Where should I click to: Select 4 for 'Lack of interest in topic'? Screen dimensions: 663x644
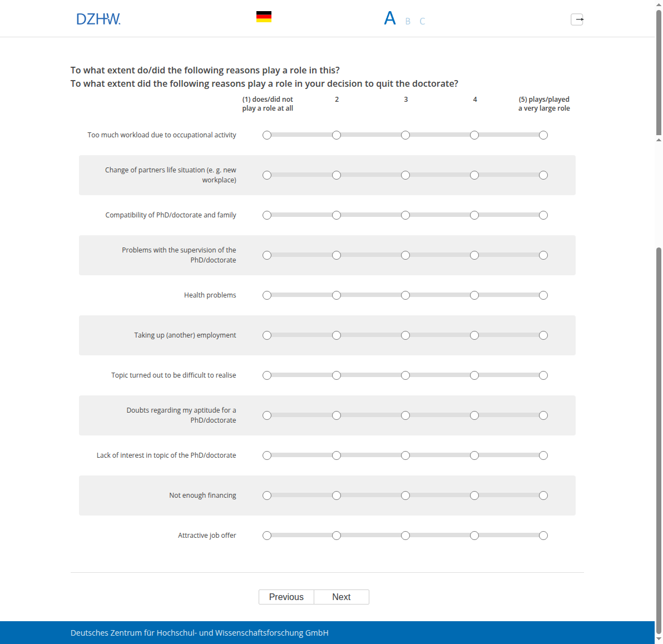(x=474, y=455)
